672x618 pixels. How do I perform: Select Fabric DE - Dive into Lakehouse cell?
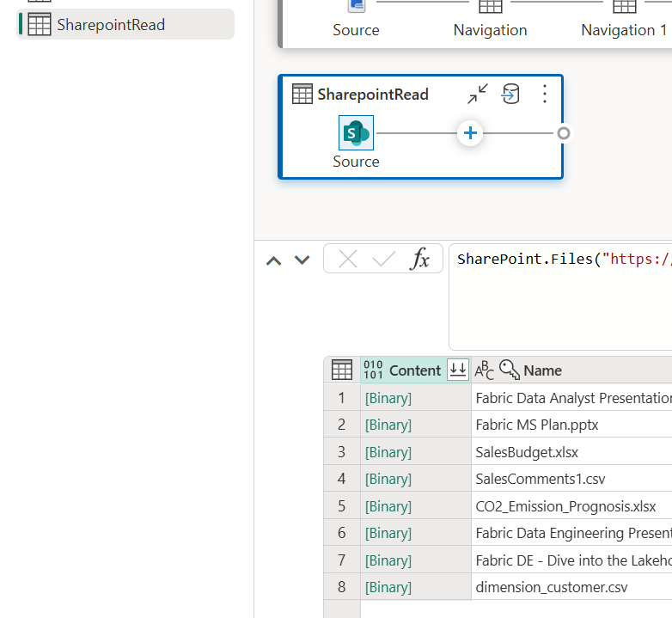pos(571,560)
